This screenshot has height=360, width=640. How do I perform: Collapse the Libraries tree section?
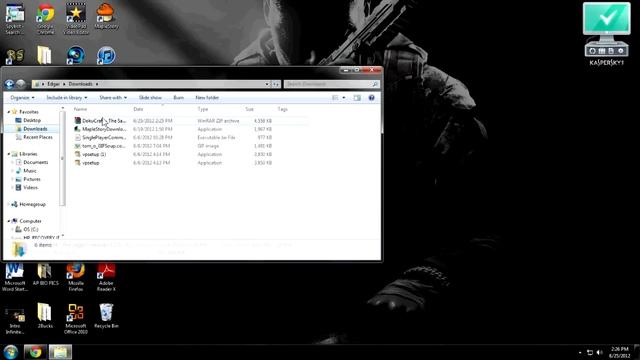[9, 154]
